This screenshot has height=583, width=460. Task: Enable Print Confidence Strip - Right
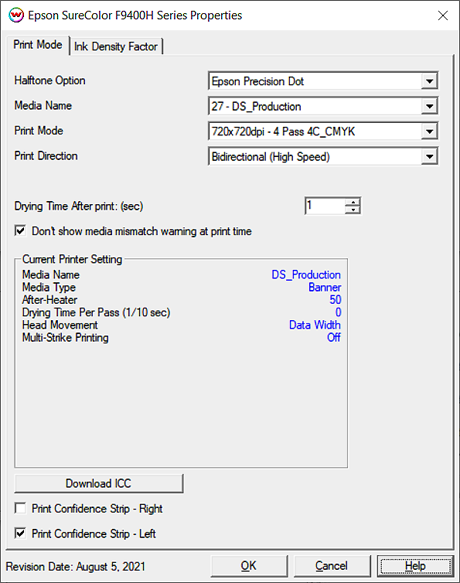click(x=20, y=508)
